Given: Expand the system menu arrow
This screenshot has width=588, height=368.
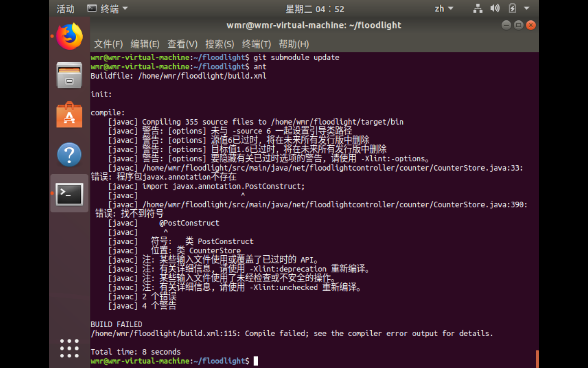Looking at the screenshot, I should click(x=526, y=9).
